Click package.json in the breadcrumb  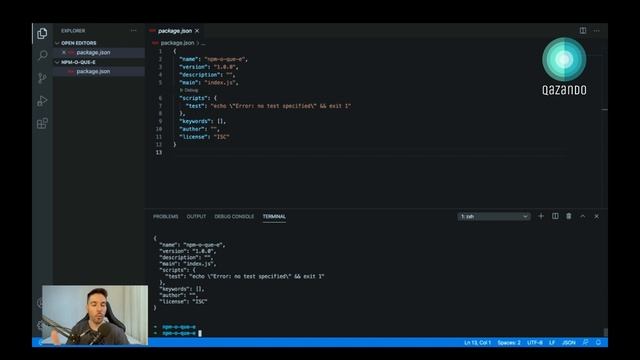[177, 43]
